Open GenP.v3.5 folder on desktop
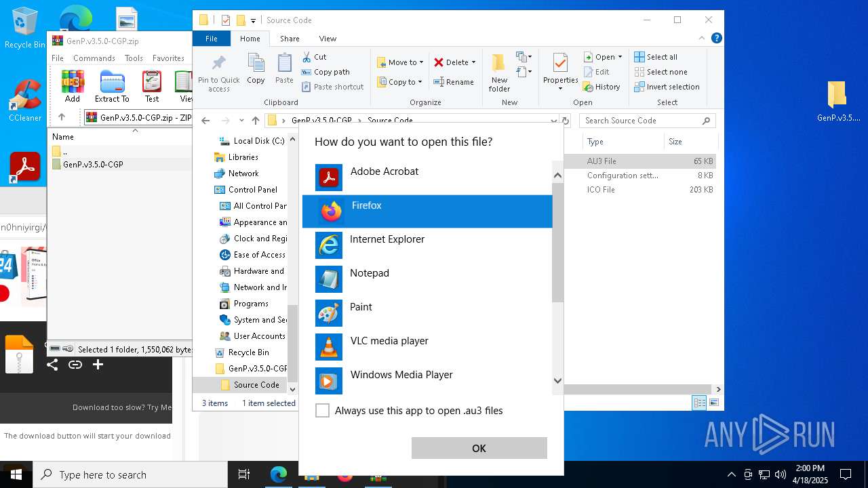 pos(838,101)
